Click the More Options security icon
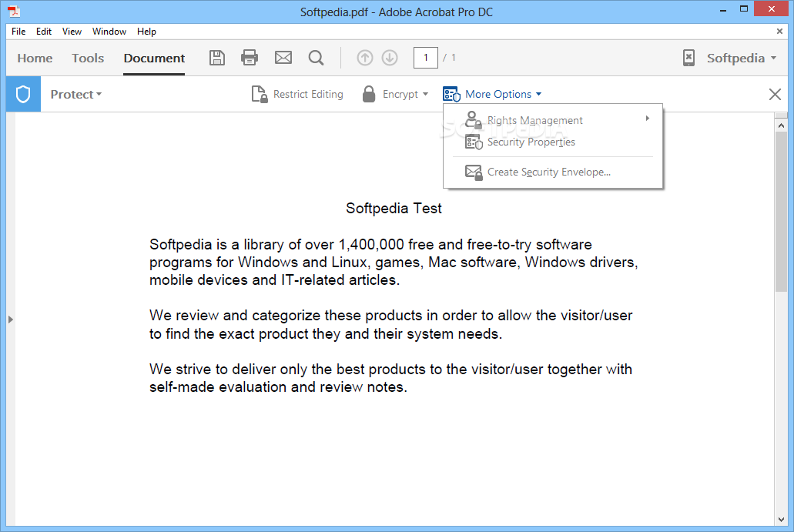This screenshot has width=794, height=532. click(451, 94)
